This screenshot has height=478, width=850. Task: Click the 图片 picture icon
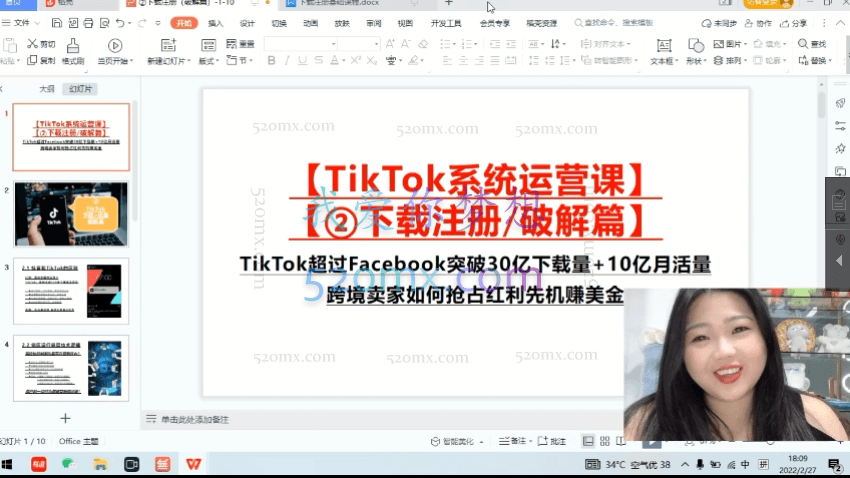[719, 44]
